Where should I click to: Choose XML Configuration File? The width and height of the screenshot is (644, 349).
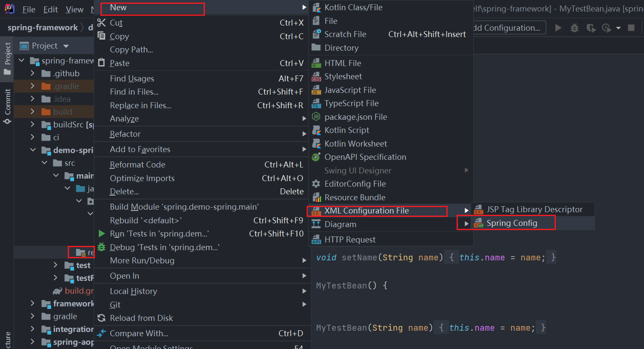tap(391, 211)
